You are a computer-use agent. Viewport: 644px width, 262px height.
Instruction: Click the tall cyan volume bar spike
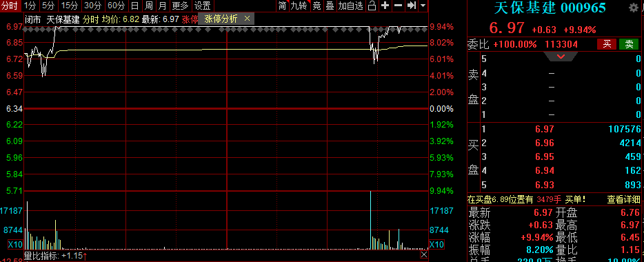(x=370, y=220)
